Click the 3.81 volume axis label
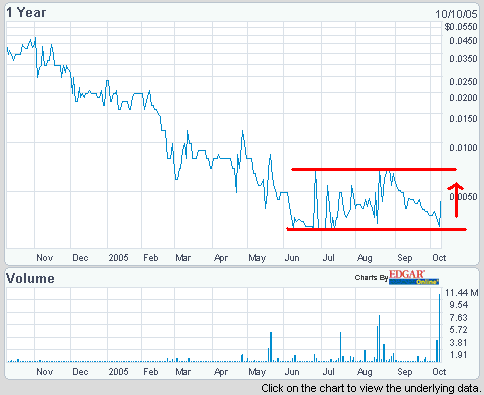Viewport: 484px width, 395px height. tap(459, 343)
